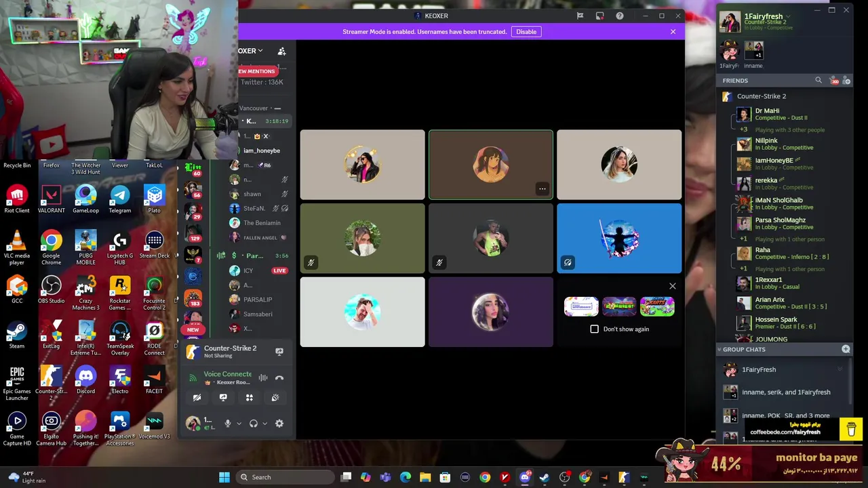Open File Explorer from taskbar
Image resolution: width=868 pixels, height=488 pixels.
click(425, 477)
